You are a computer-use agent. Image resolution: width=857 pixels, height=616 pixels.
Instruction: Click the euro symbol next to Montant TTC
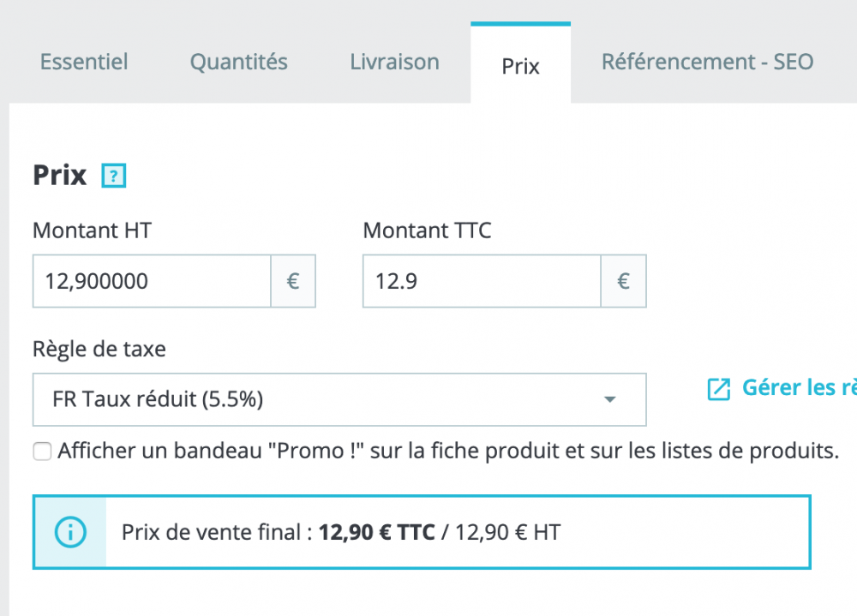[624, 281]
